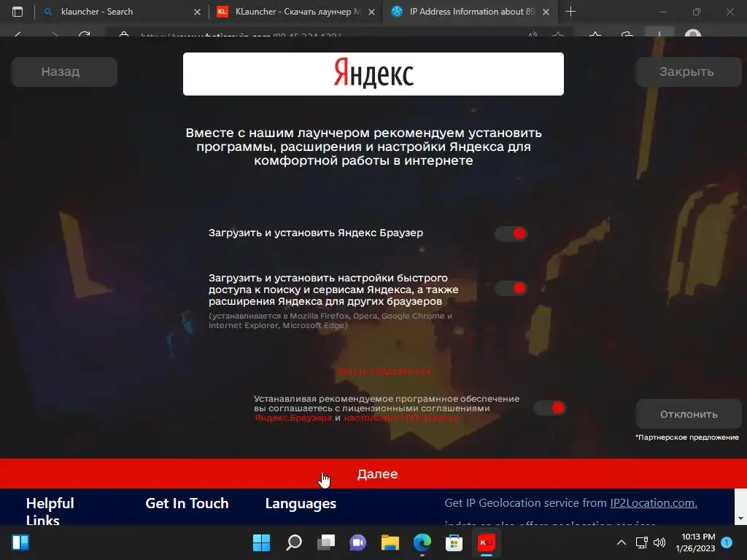Screen dimensions: 747x560
Task: Open the desktop Yandex software license link
Action: [400, 418]
